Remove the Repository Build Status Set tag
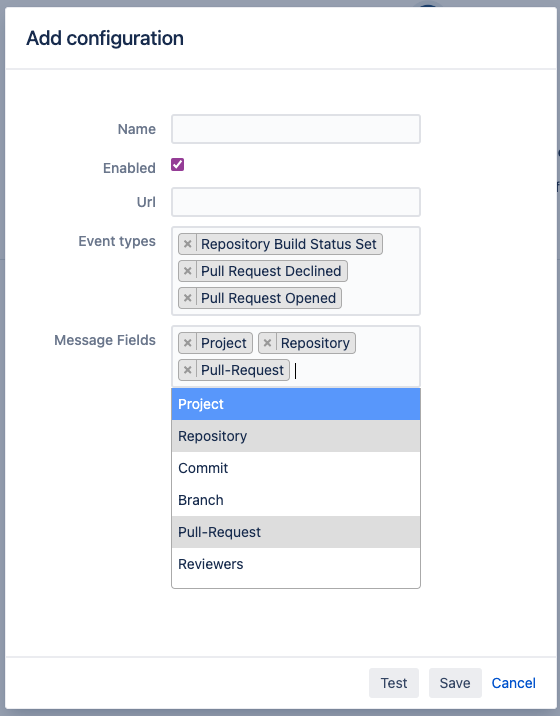The height and width of the screenshot is (716, 560). [187, 244]
